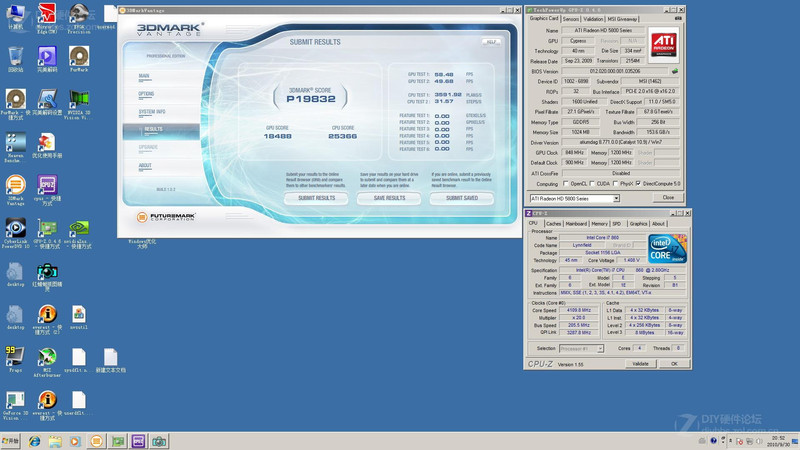
Task: Click the OK button in CPU-Z
Action: pyautogui.click(x=674, y=364)
